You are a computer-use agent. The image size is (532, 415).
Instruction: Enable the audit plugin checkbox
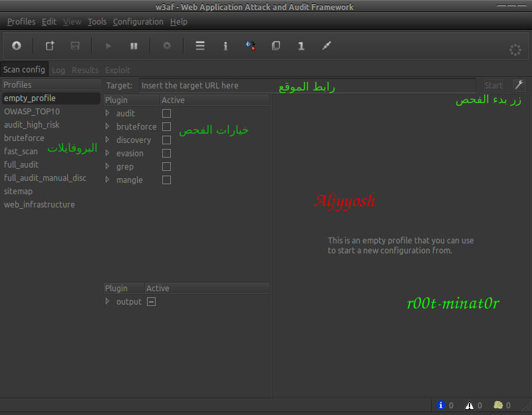pyautogui.click(x=166, y=113)
